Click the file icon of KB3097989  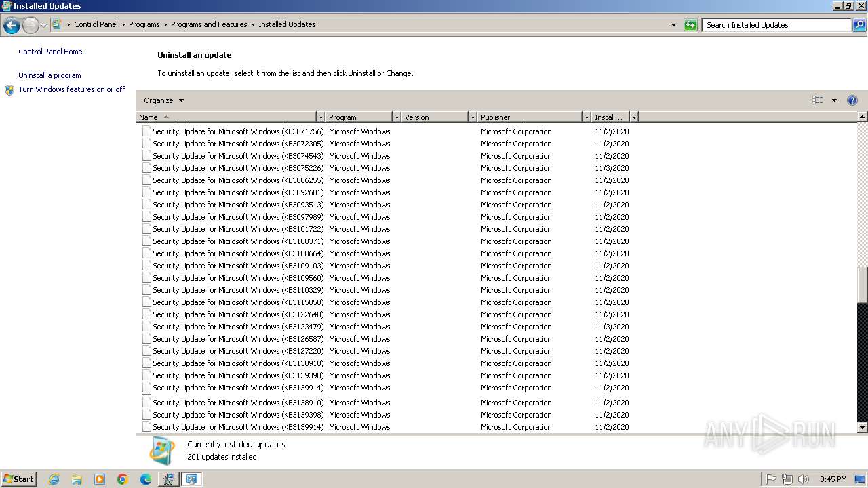(146, 217)
